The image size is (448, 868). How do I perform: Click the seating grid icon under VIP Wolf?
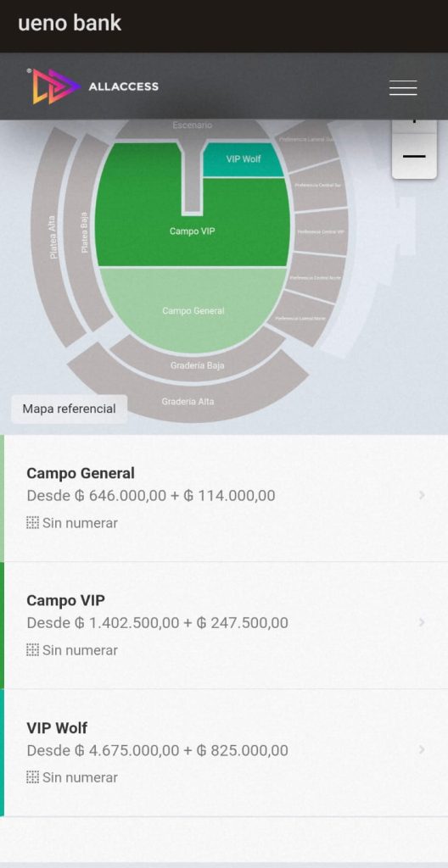click(x=33, y=777)
